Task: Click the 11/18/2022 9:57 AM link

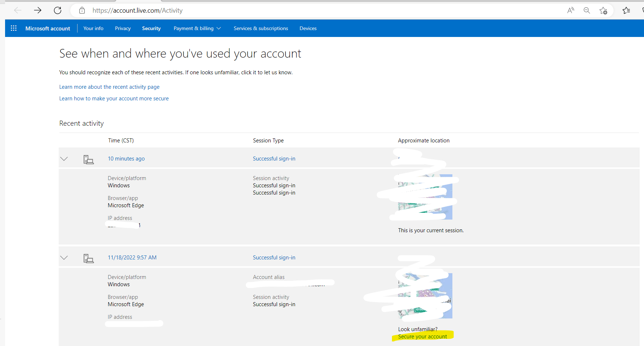Action: (132, 258)
